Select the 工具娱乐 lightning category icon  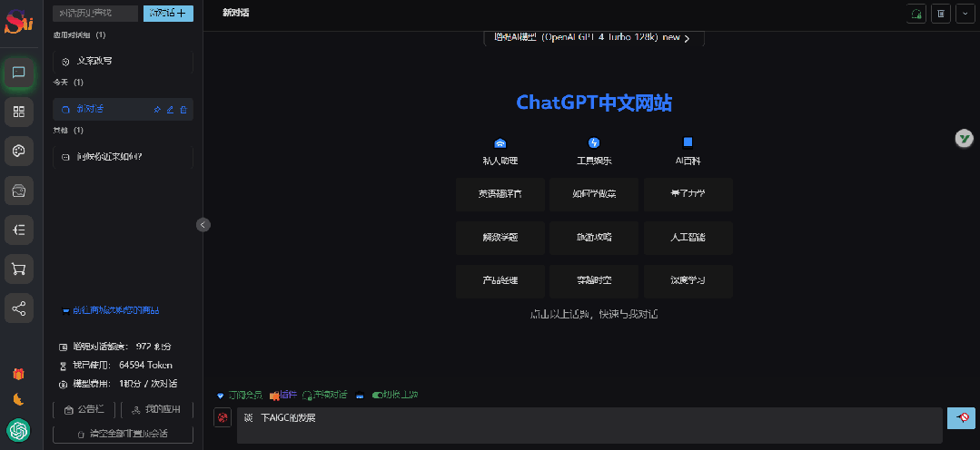point(594,142)
